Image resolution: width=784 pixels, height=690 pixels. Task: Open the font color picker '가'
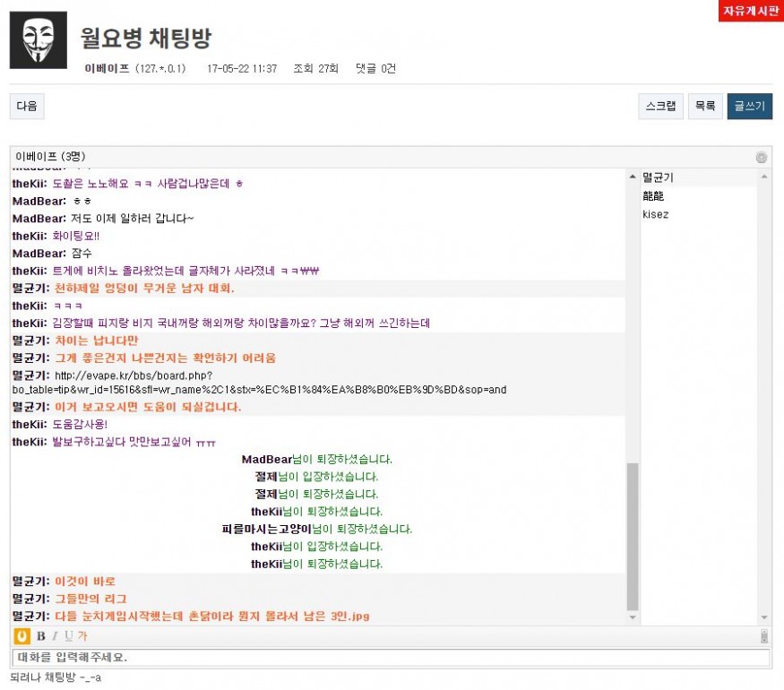(82, 636)
